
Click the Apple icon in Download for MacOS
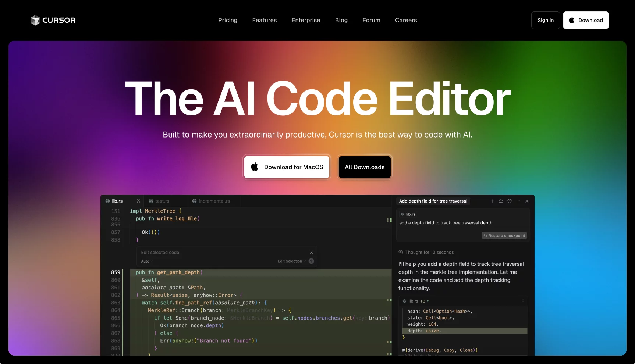pos(255,167)
